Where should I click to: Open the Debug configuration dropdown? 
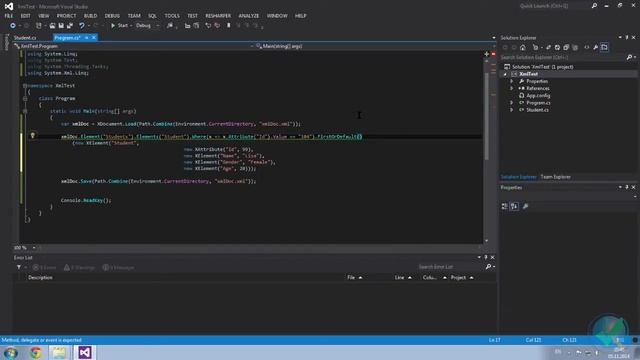click(x=147, y=26)
